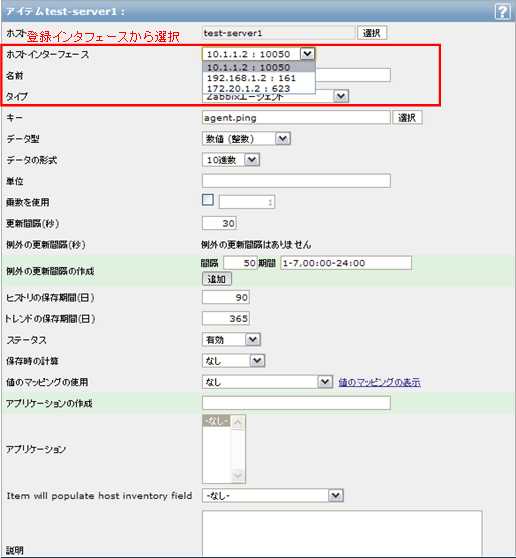Click the 選択 button next to host
The image size is (516, 558).
[x=372, y=33]
